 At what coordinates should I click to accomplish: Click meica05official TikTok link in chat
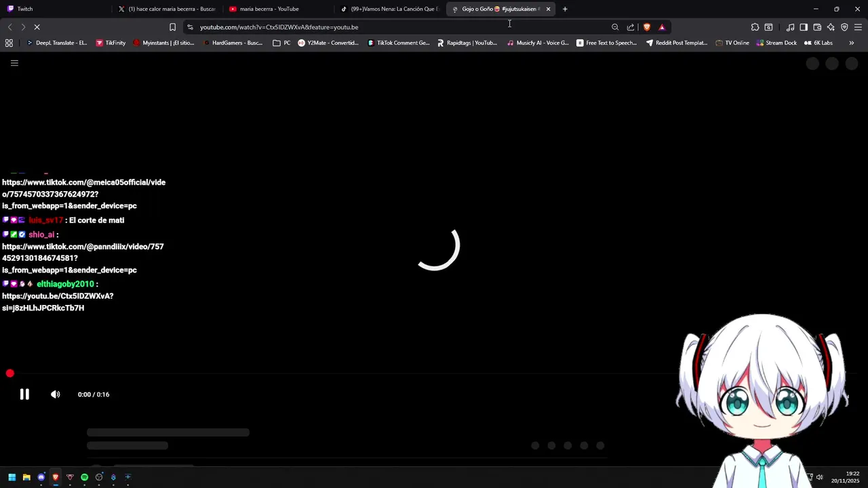[x=83, y=194]
